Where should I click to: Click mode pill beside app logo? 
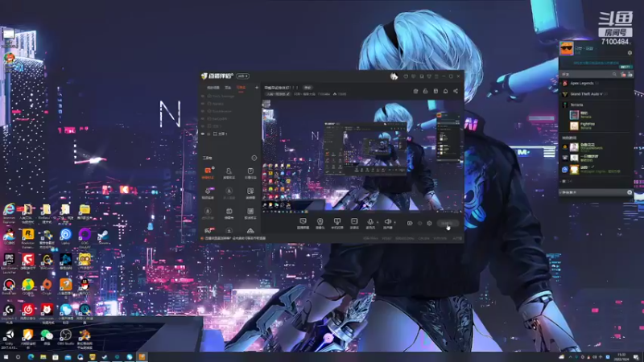(243, 76)
